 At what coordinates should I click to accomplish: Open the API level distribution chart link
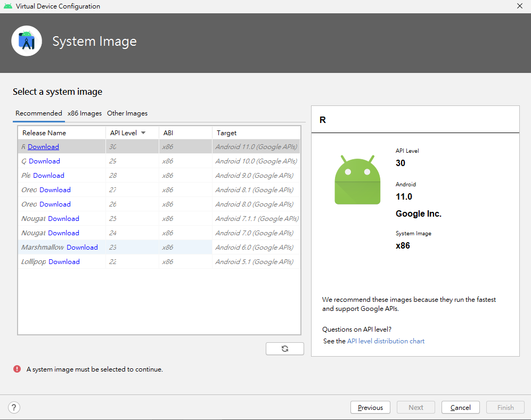pyautogui.click(x=386, y=341)
